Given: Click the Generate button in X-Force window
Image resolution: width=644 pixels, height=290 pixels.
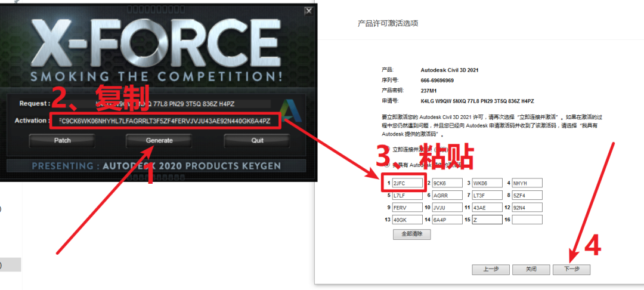Looking at the screenshot, I should [159, 140].
